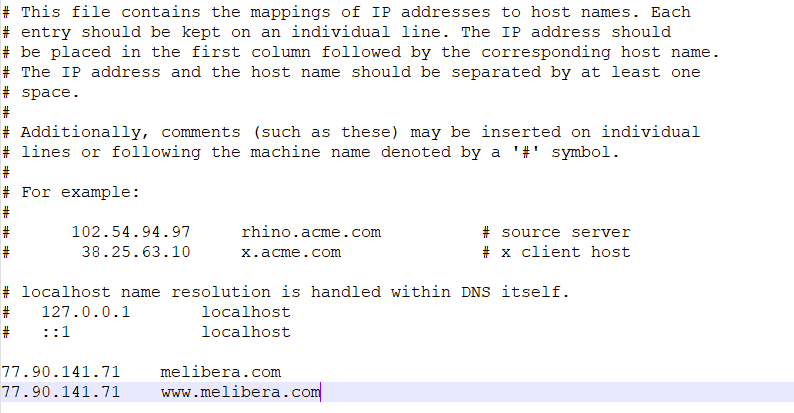Click the 127.0.0.1 localhost address
Viewport: 794px width, 413px height.
coord(86,312)
